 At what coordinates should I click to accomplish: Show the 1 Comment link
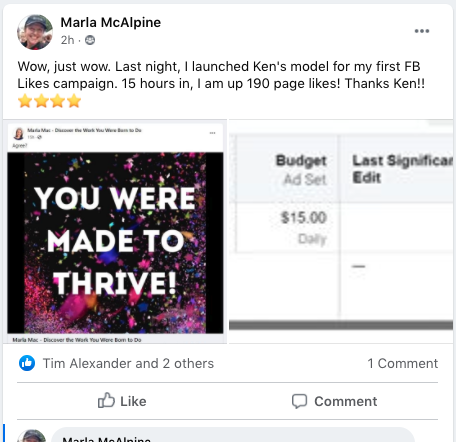(403, 363)
